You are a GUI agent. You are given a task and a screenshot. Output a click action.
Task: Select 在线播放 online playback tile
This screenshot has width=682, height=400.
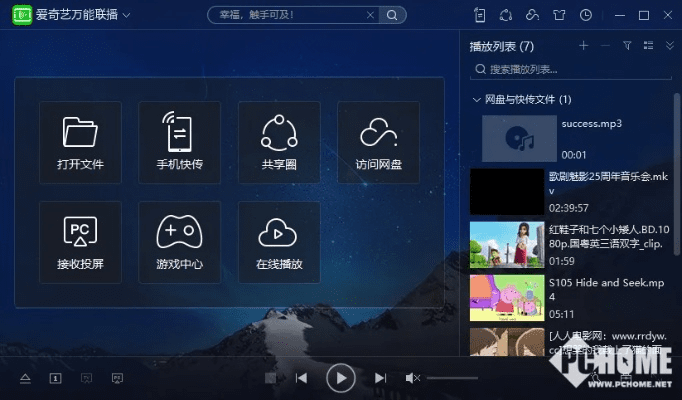[279, 242]
